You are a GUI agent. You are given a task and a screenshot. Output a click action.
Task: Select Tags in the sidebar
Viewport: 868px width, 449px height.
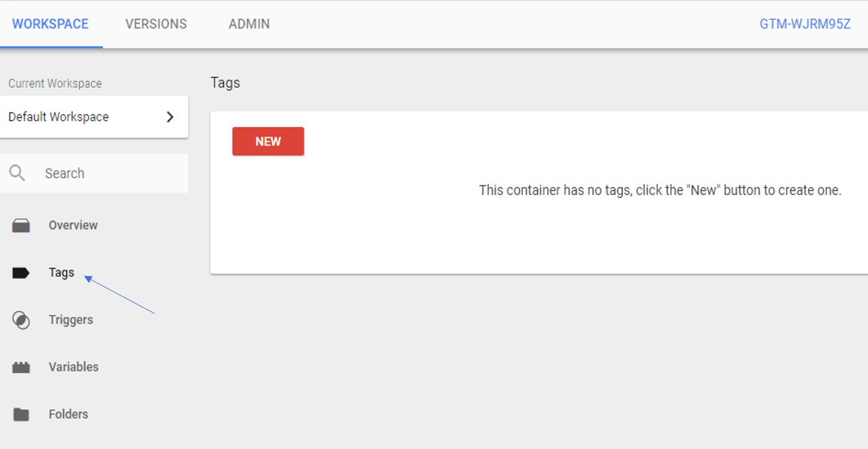[61, 272]
